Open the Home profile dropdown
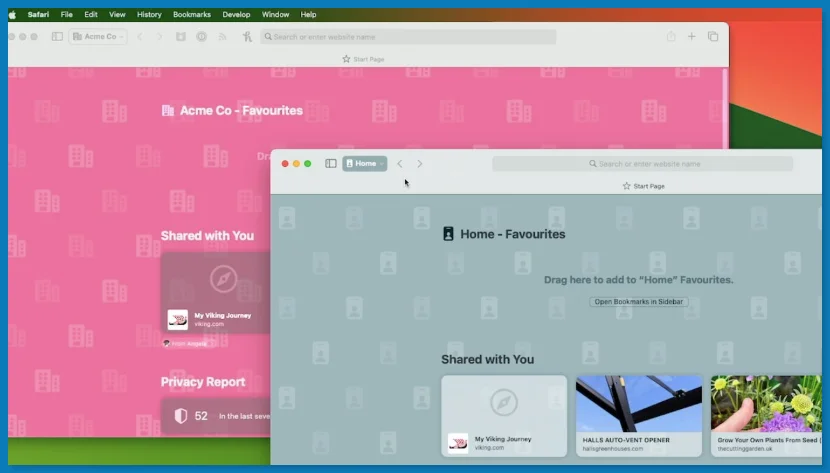The height and width of the screenshot is (473, 830). tap(365, 163)
